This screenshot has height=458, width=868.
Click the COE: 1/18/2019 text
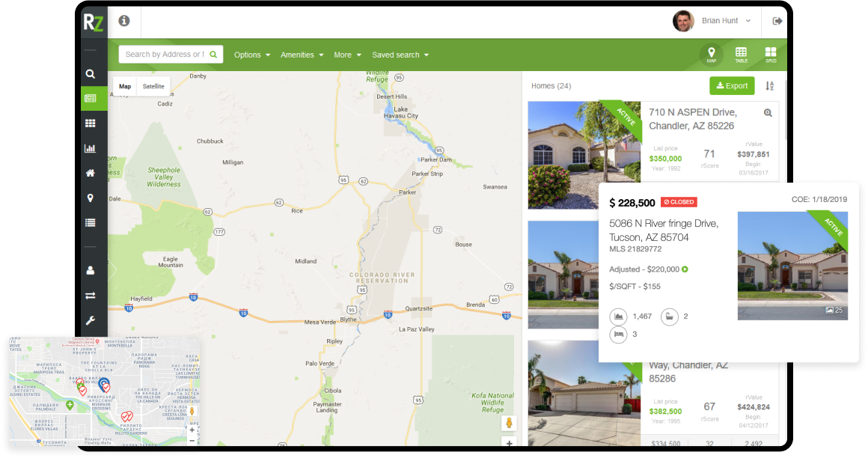[x=819, y=199]
